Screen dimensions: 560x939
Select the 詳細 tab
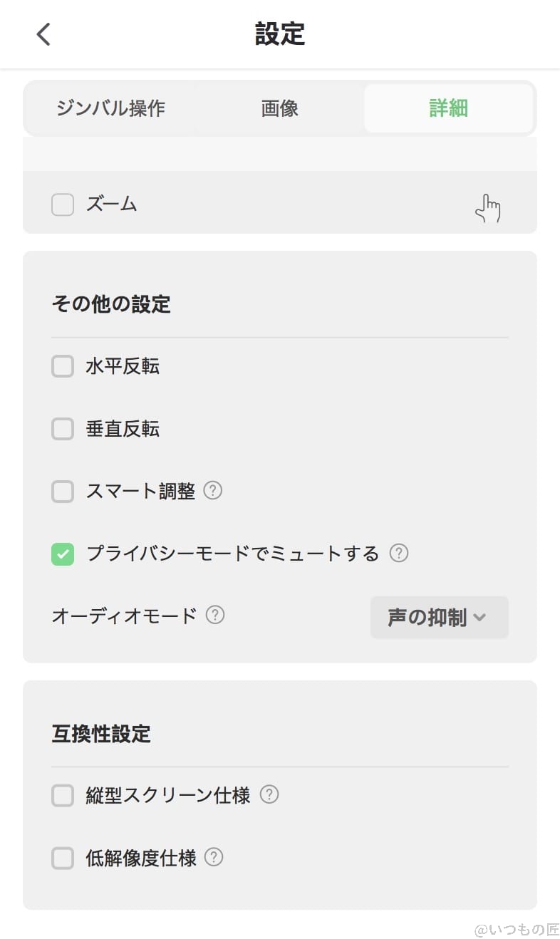(448, 108)
